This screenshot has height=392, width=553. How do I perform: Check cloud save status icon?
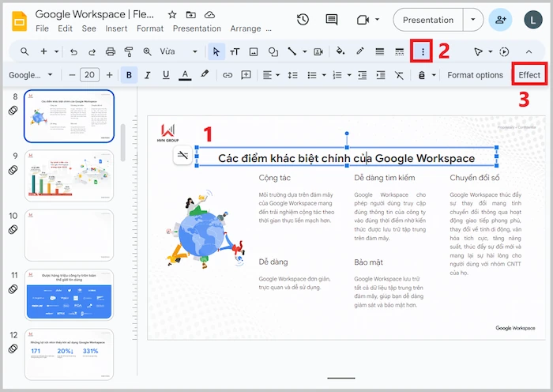click(210, 14)
